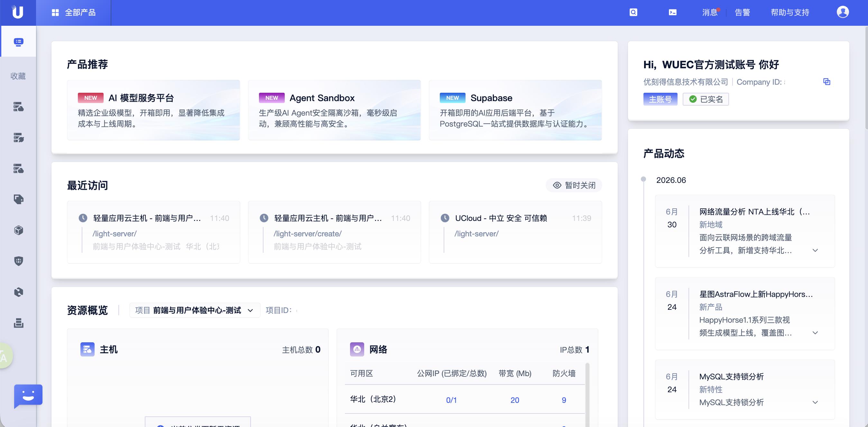The height and width of the screenshot is (427, 868).
Task: Click the UCloud - 中立 安全 可信赖 card title
Action: (x=501, y=218)
